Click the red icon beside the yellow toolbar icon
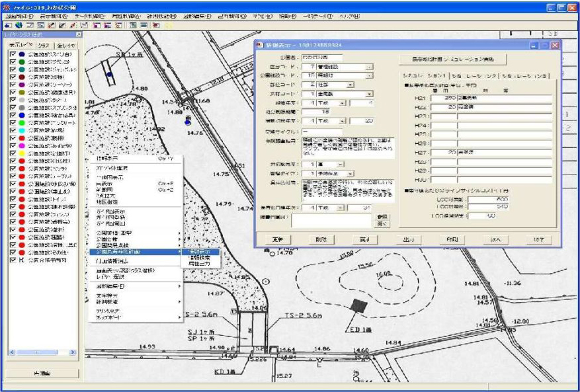580x392 pixels. (x=155, y=25)
